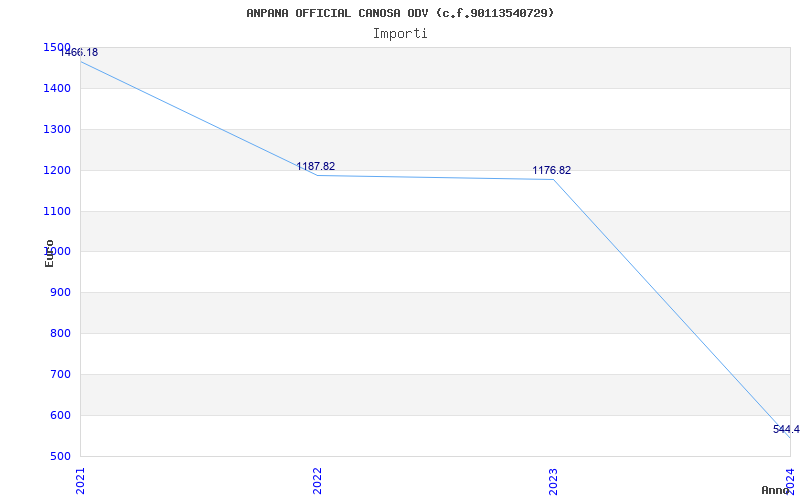The height and width of the screenshot is (500, 800).
Task: Click the 1400 y-axis tick label
Action: point(57,89)
